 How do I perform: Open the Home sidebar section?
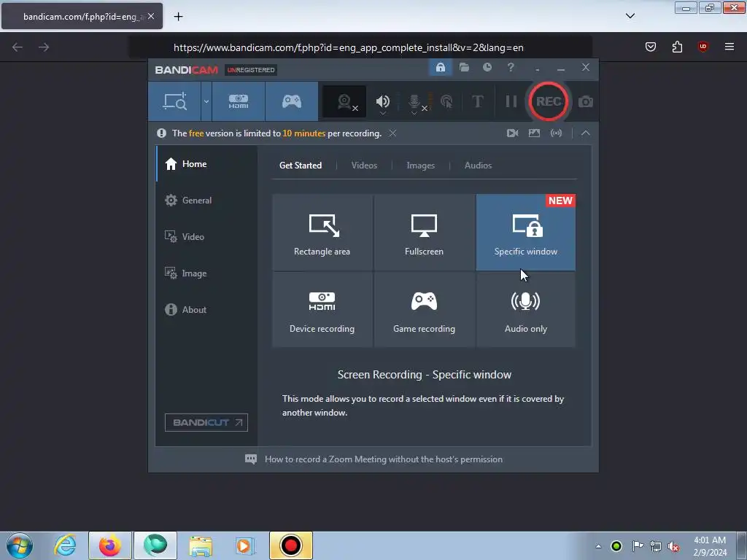coord(206,164)
